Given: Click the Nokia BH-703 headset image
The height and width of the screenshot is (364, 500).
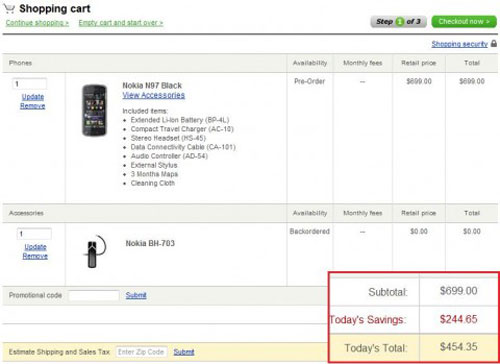Looking at the screenshot, I should click(x=95, y=251).
